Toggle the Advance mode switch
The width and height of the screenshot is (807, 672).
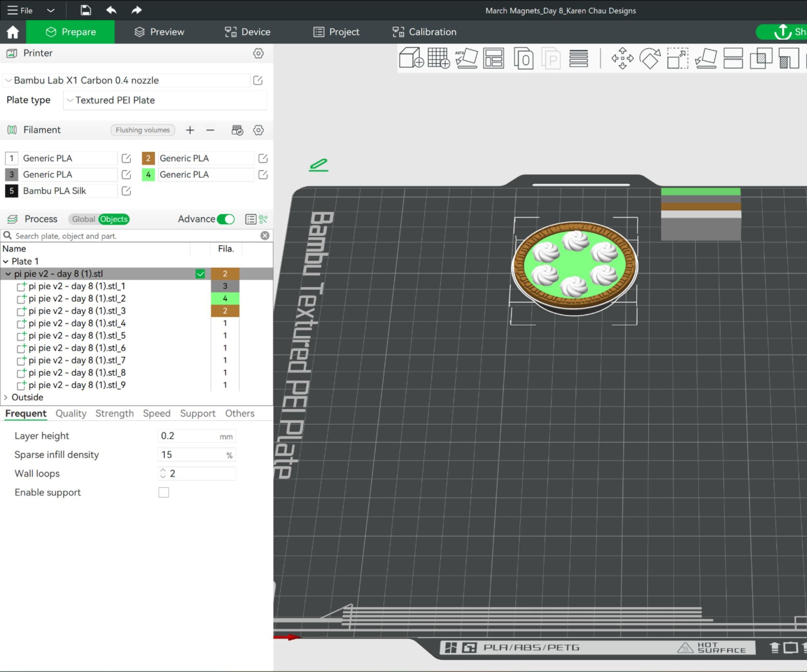226,219
